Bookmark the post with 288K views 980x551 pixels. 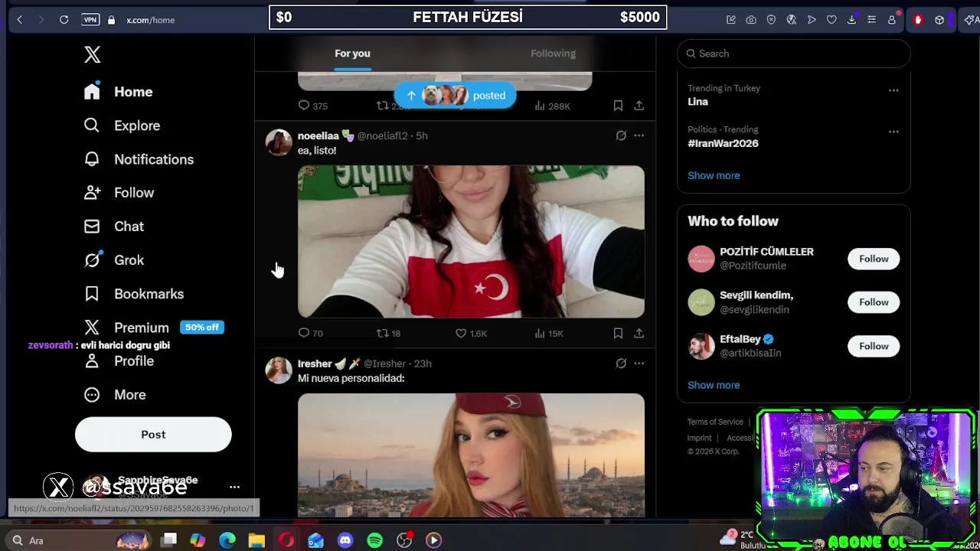point(618,106)
